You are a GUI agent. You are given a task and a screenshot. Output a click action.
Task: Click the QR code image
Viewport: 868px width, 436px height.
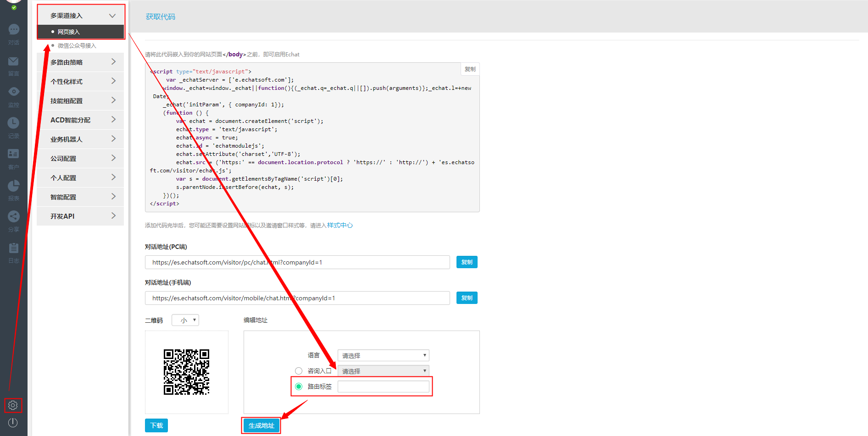click(x=187, y=372)
